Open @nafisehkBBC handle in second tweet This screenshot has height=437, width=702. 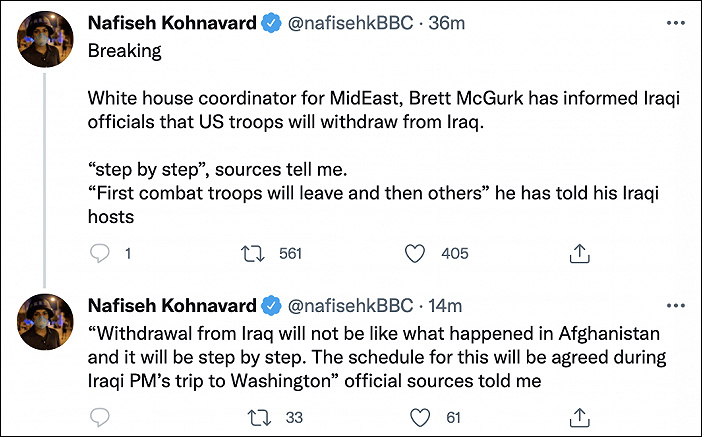[x=351, y=304]
